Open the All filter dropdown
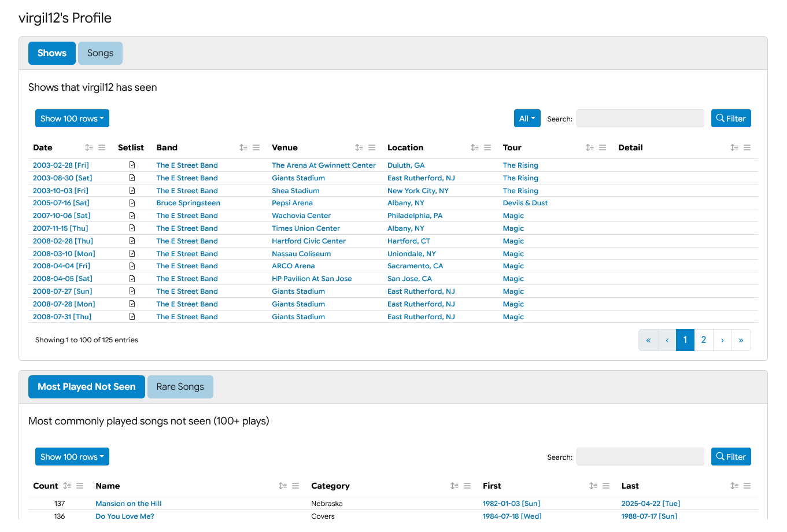Image resolution: width=787 pixels, height=532 pixels. (x=527, y=119)
